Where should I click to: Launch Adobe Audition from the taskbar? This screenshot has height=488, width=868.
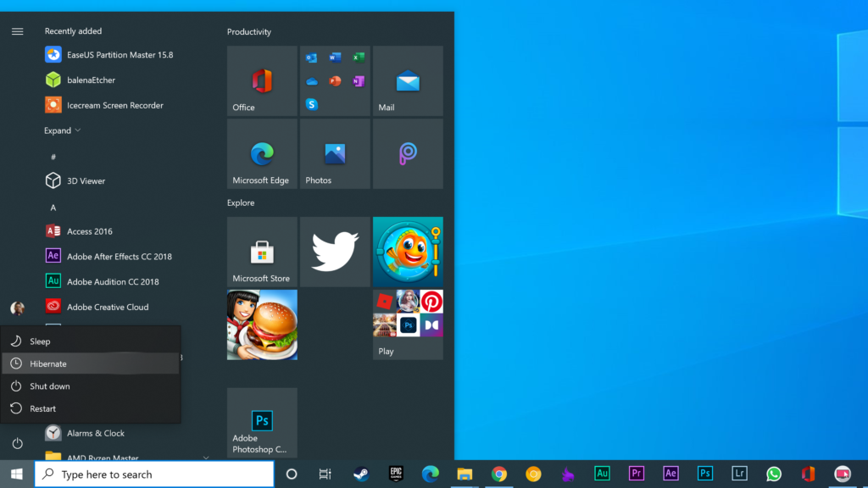click(602, 474)
